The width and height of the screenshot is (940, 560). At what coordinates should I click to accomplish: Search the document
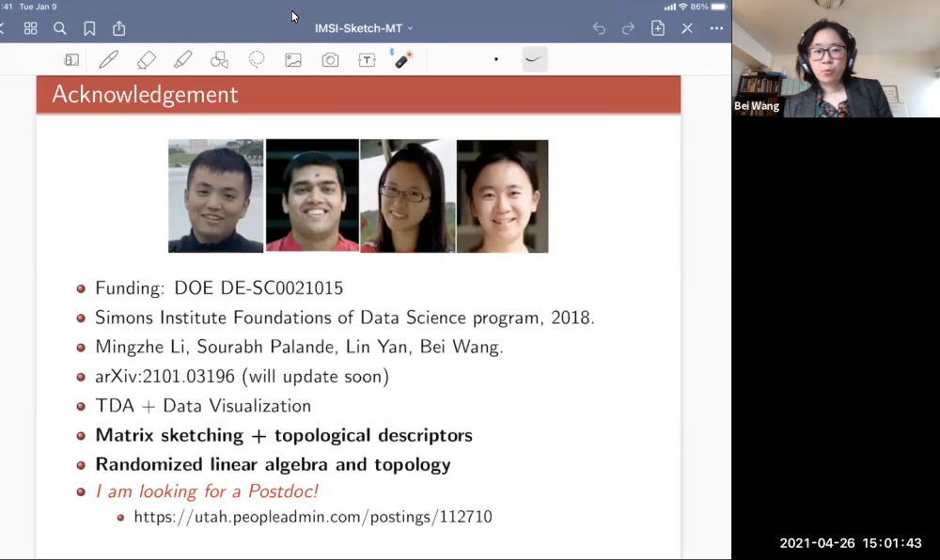pos(60,28)
